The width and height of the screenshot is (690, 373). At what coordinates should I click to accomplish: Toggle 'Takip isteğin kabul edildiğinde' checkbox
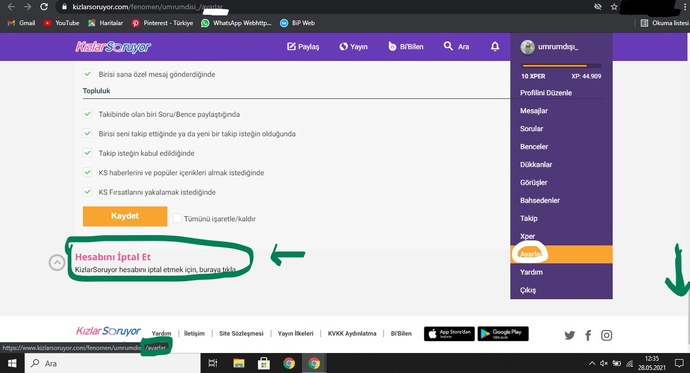pos(88,153)
